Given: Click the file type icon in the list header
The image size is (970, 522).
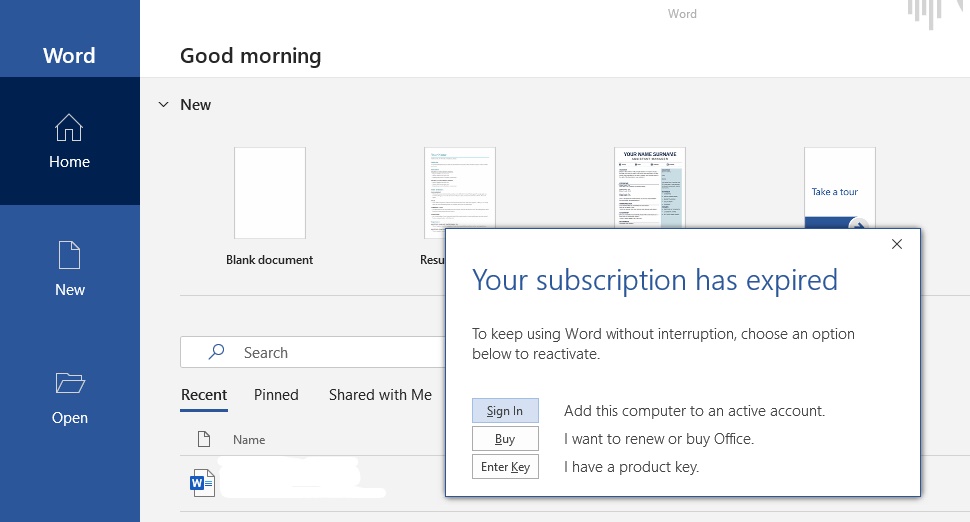Looking at the screenshot, I should (204, 439).
